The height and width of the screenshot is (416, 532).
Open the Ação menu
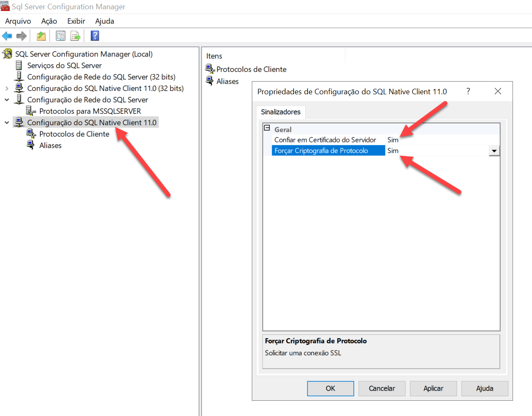click(49, 21)
